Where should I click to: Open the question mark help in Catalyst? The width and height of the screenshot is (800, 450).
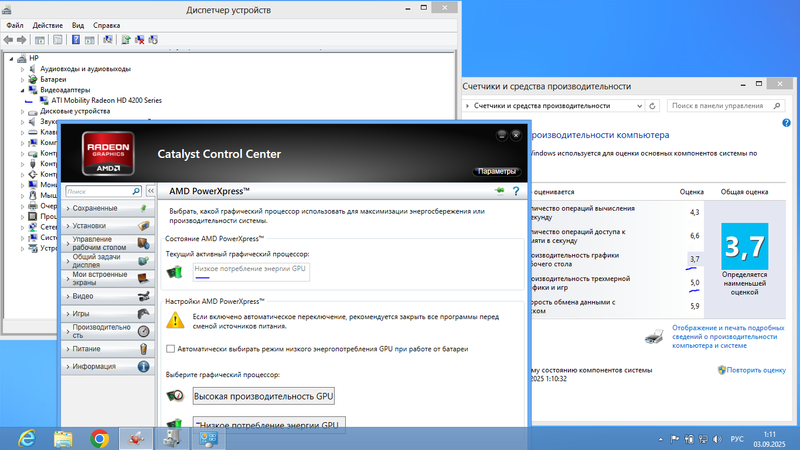pyautogui.click(x=516, y=191)
